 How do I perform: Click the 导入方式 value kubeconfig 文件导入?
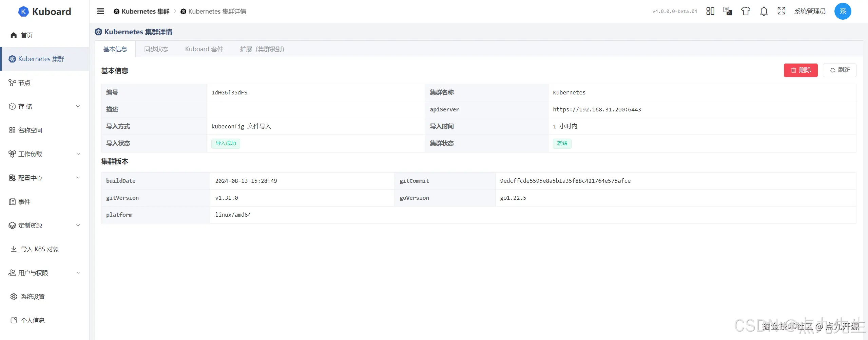241,126
